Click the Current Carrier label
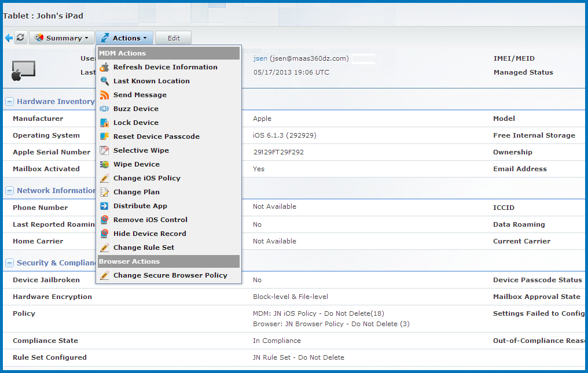588x373 pixels. [x=521, y=241]
